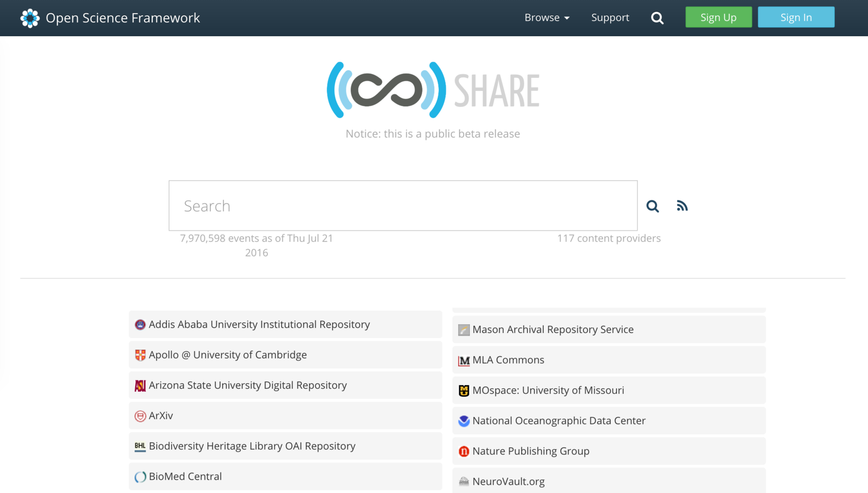The height and width of the screenshot is (493, 868).
Task: Select Addis Ababa University Institutional Repository
Action: pos(285,324)
